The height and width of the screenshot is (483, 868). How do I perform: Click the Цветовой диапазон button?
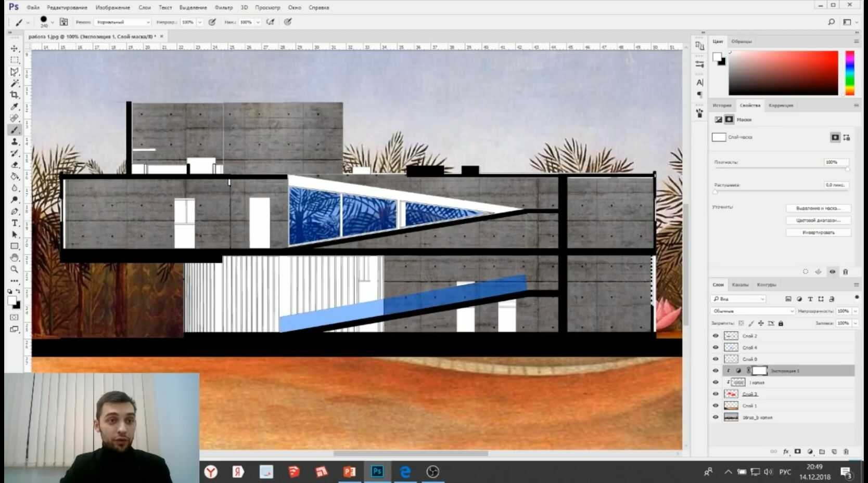(819, 220)
